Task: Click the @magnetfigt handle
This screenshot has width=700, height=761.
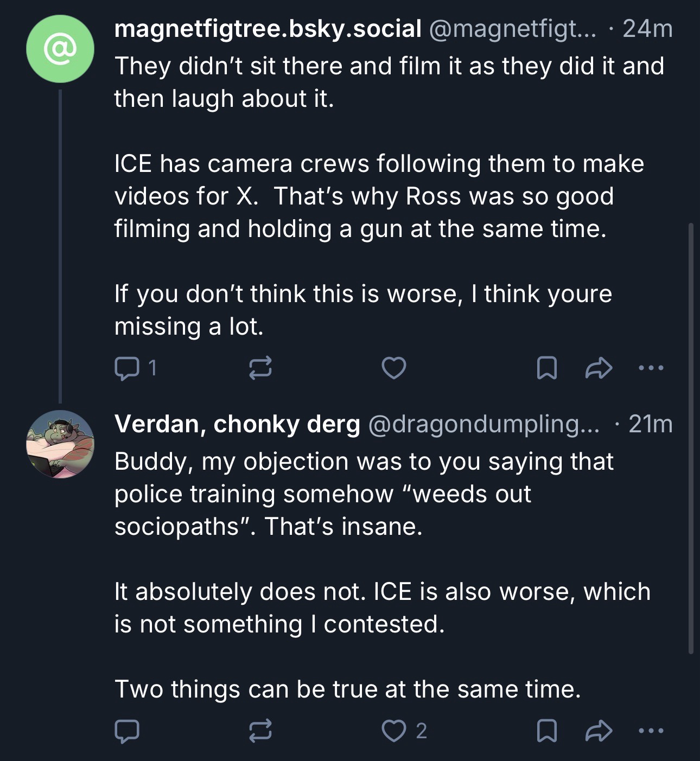Action: pos(513,29)
